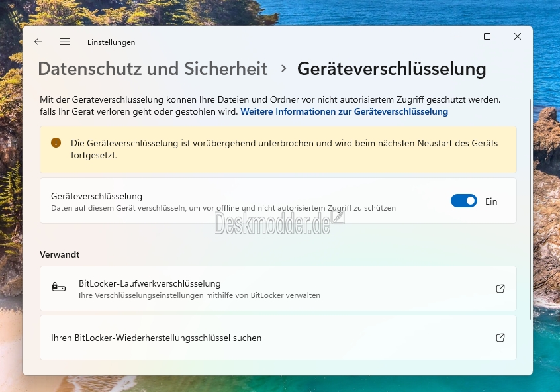Open the hamburger navigation menu
Image resolution: width=560 pixels, height=392 pixels.
click(65, 42)
